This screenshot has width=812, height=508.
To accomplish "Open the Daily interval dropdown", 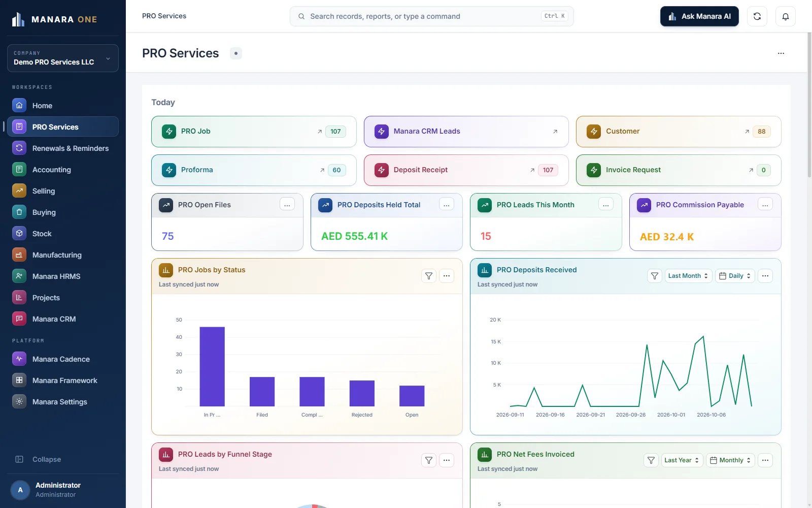I will pyautogui.click(x=735, y=276).
